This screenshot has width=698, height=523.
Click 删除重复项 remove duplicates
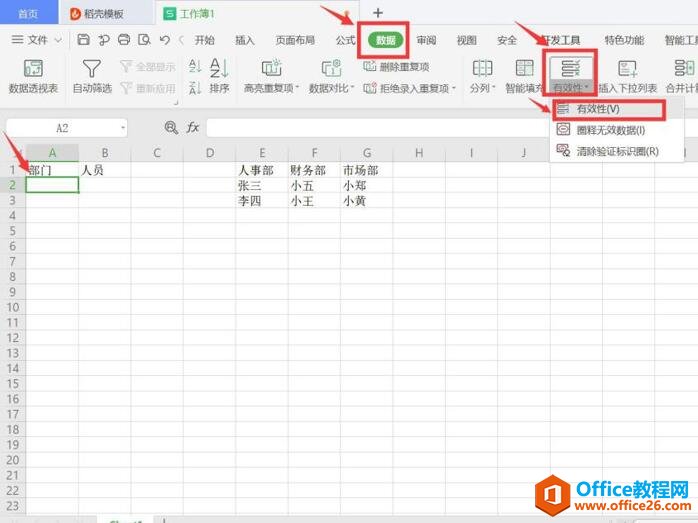(x=396, y=67)
